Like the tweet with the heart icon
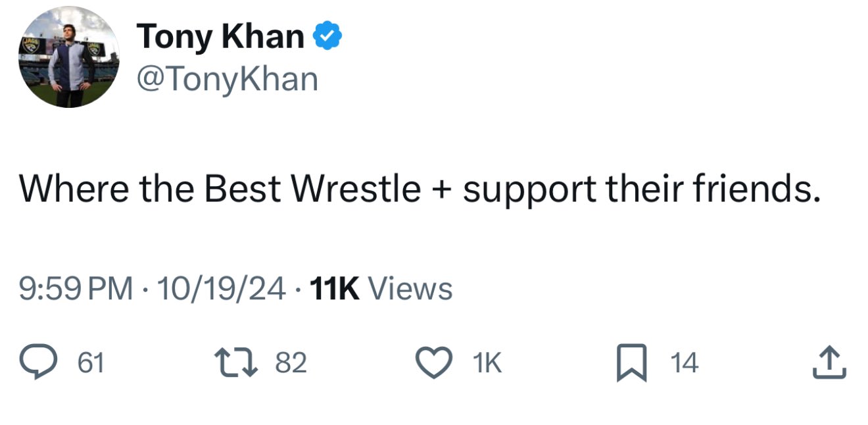The width and height of the screenshot is (868, 425). point(434,363)
